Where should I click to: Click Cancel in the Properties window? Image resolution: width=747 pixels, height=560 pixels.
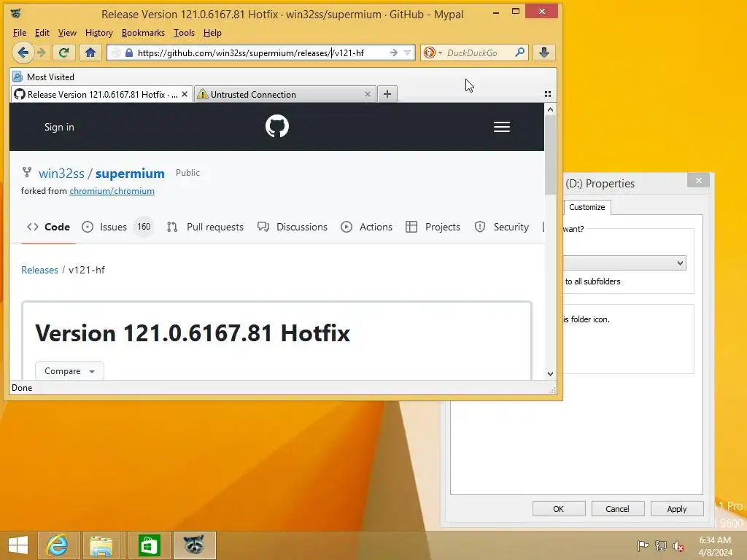(617, 508)
